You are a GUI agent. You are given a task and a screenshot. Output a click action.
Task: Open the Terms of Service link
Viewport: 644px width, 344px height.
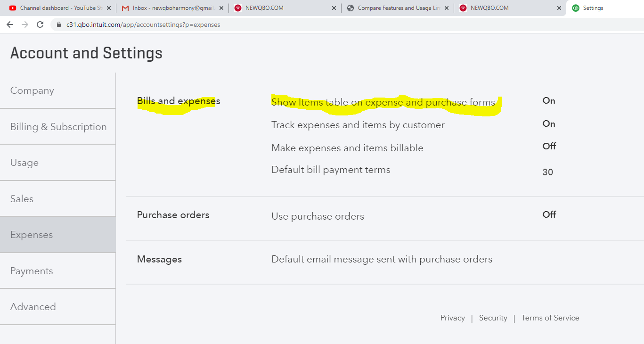pos(550,318)
